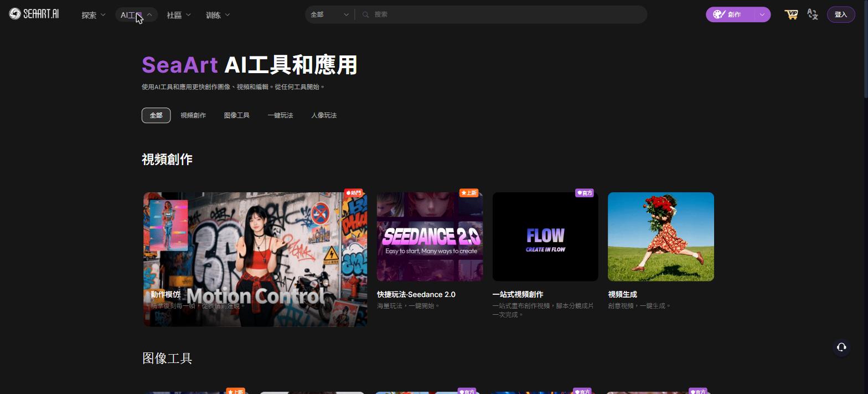Open the 視頻生成 title link

tap(622, 294)
